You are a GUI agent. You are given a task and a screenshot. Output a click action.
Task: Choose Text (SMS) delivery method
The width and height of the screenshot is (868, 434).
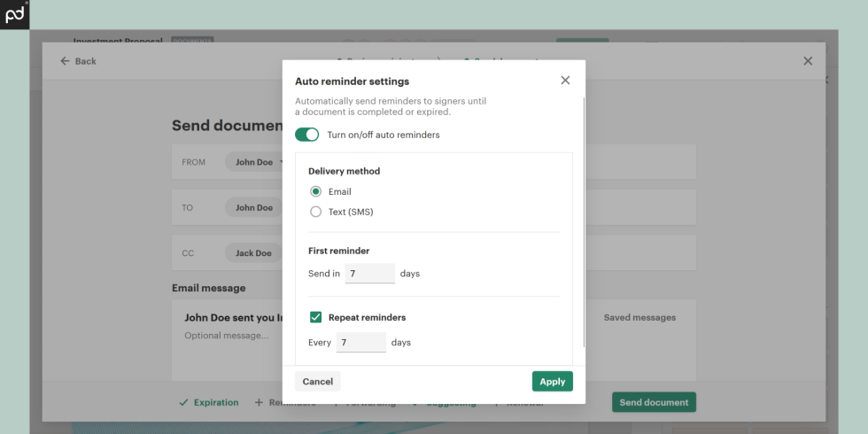(x=316, y=212)
